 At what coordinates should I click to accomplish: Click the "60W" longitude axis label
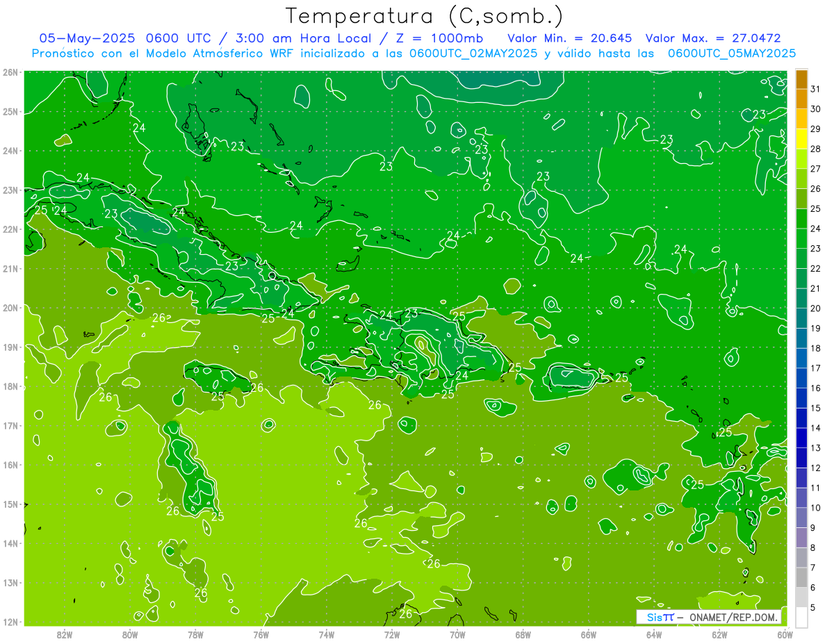785,635
